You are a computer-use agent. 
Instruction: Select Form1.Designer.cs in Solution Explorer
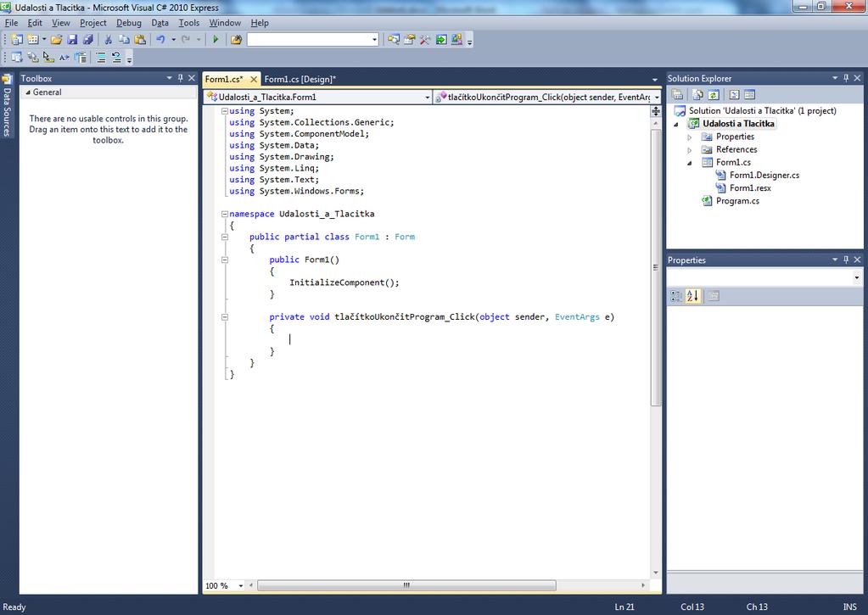point(764,176)
